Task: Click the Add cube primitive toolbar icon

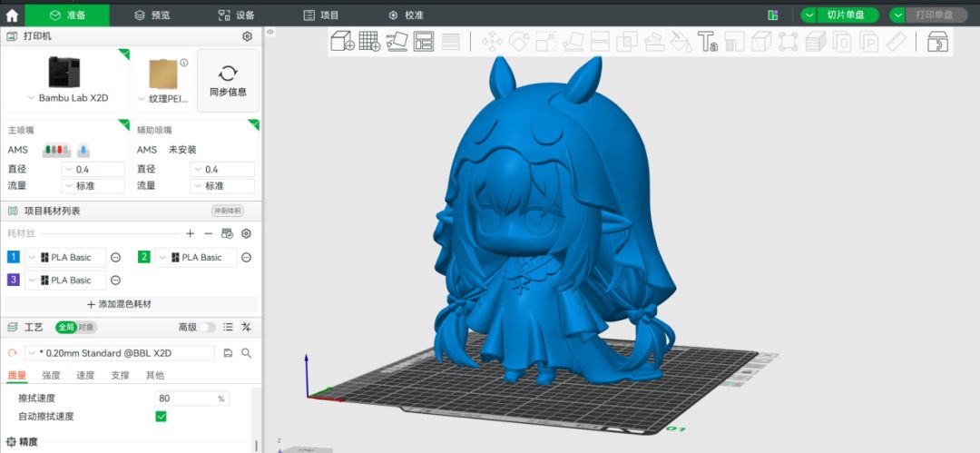Action: [342, 41]
